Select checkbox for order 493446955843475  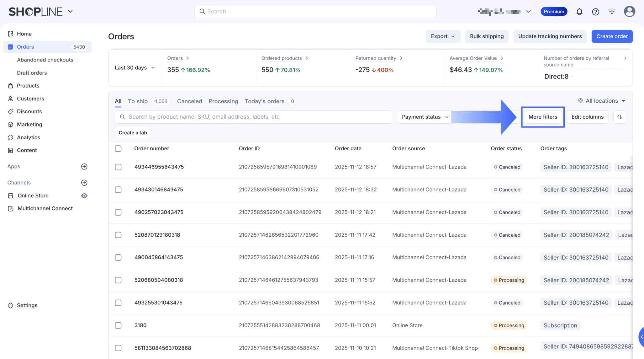click(x=118, y=167)
